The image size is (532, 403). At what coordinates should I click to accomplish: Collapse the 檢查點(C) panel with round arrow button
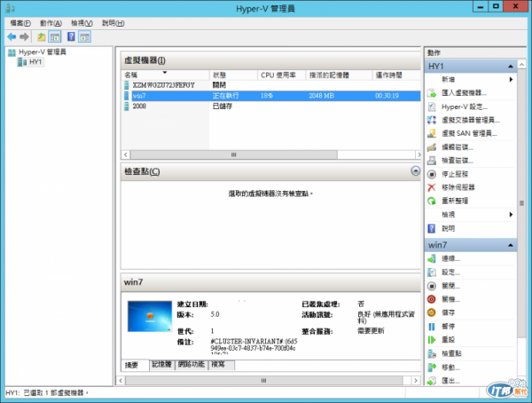(415, 171)
